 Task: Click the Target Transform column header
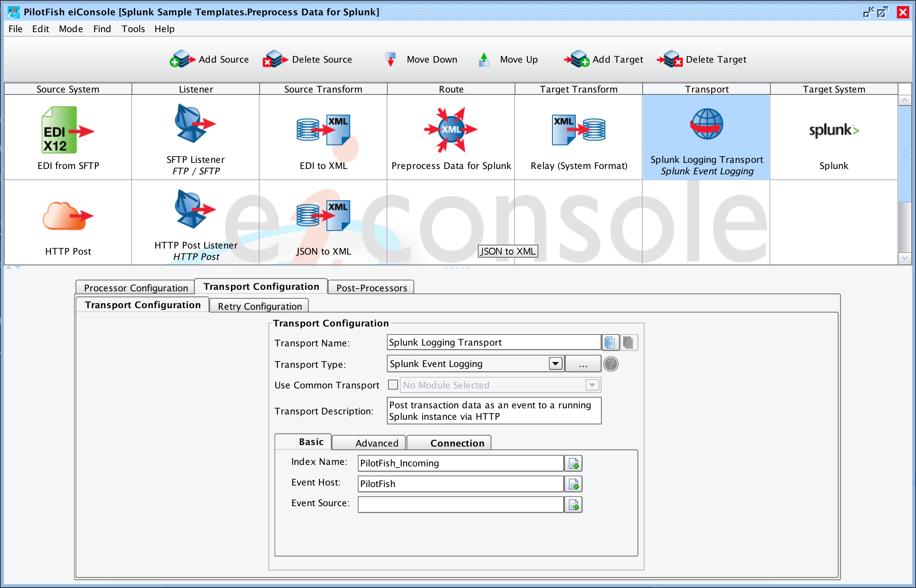579,89
